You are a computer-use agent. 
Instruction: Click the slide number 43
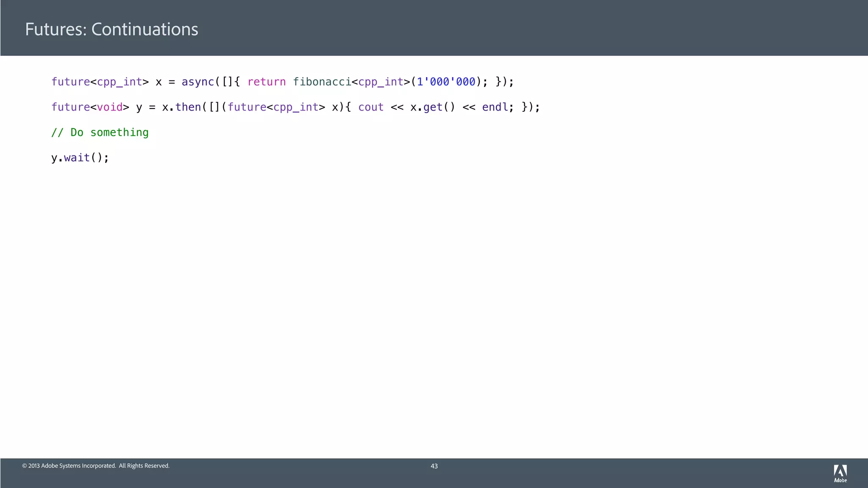(x=434, y=466)
